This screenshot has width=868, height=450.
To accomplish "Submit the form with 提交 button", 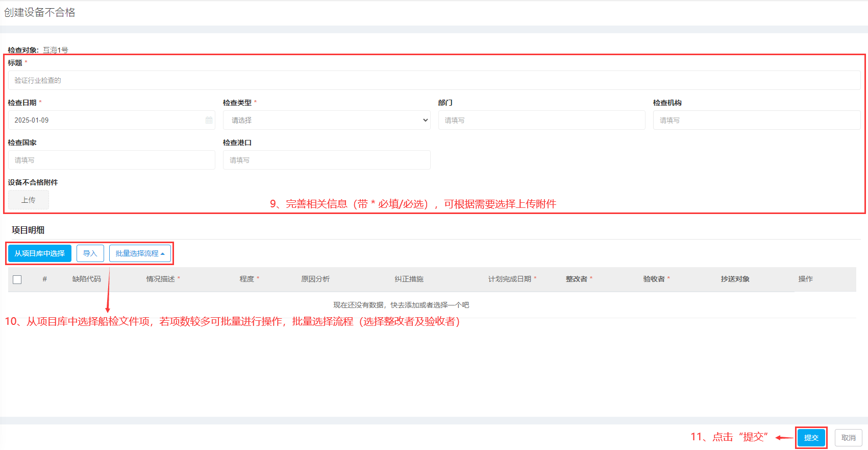I will point(811,438).
